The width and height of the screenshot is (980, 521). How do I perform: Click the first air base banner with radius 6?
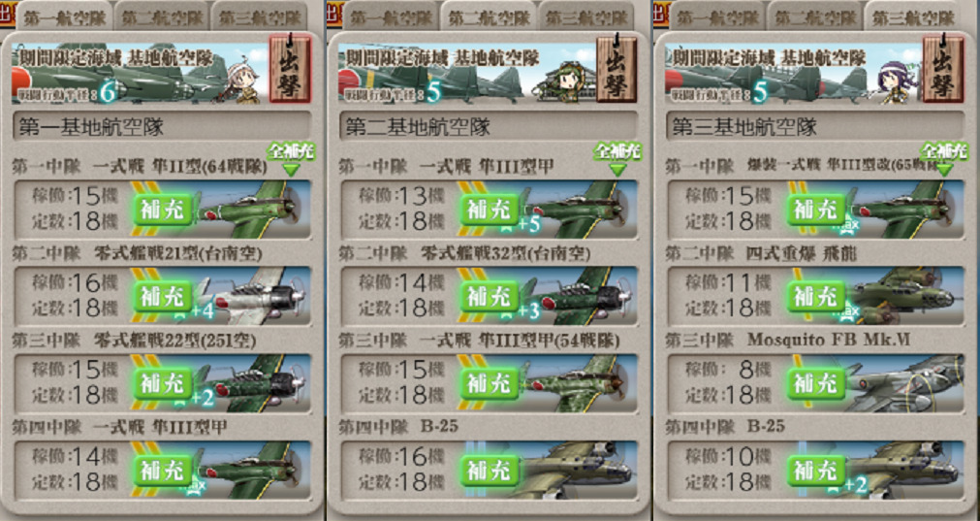point(139,73)
